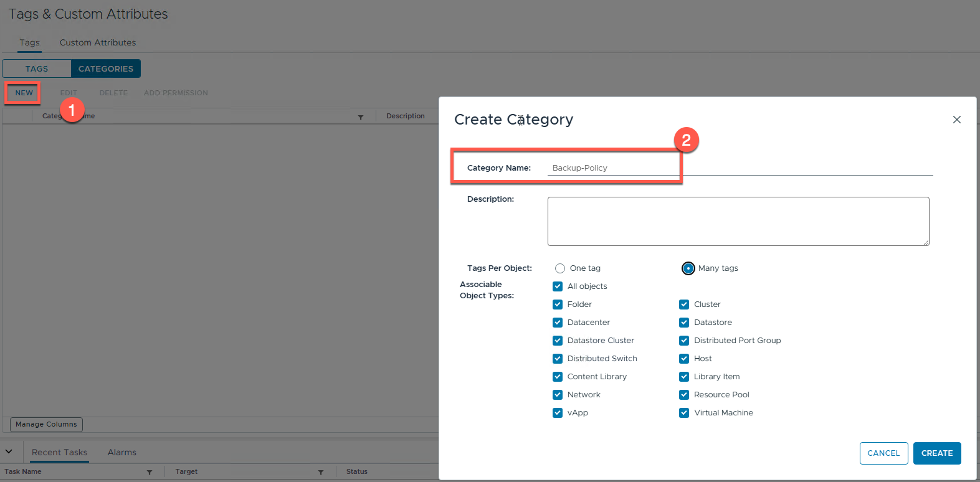Viewport: 980px width, 482px height.
Task: Uncheck the All objects checkbox
Action: 558,286
